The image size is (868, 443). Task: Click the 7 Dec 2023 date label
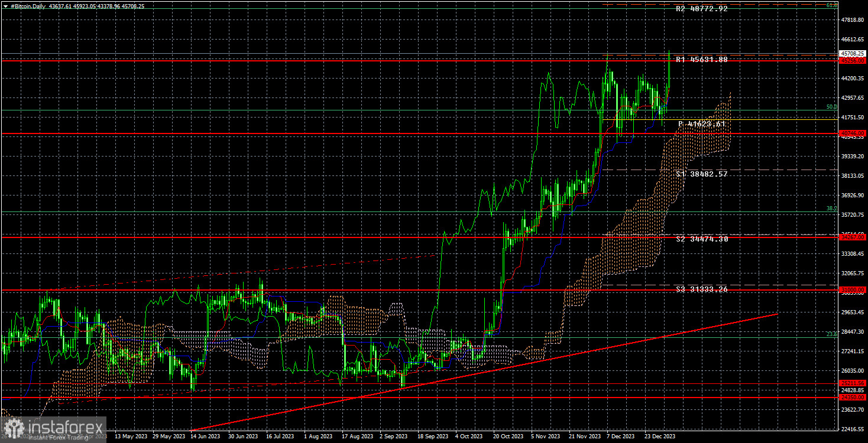[x=621, y=437]
